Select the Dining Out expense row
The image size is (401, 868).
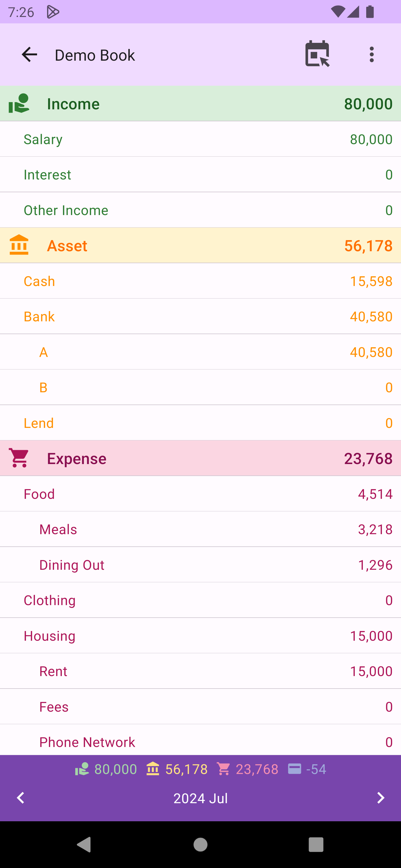200,565
